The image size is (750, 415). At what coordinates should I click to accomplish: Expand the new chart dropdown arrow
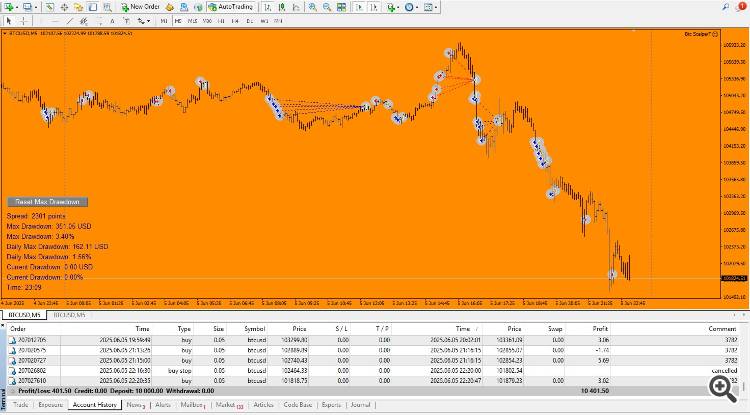coord(16,7)
